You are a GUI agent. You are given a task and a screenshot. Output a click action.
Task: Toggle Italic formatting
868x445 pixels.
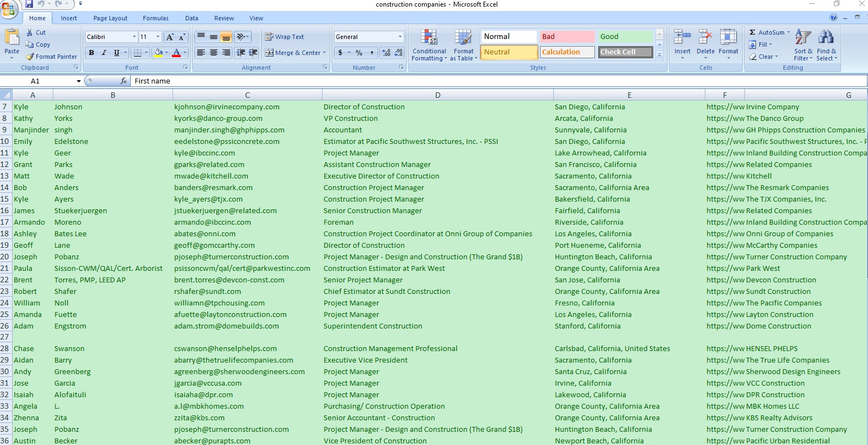point(104,53)
